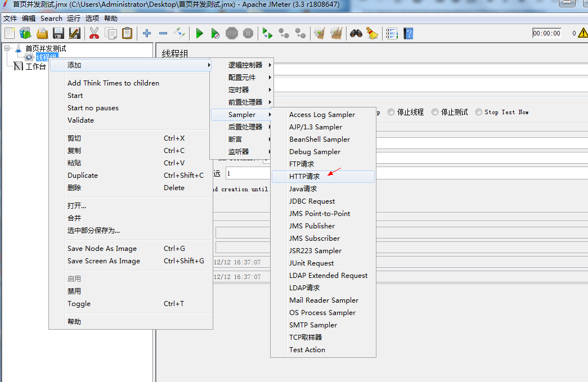Click the warning triangle error indicator
Screen dimensions: 588x382
[583, 33]
